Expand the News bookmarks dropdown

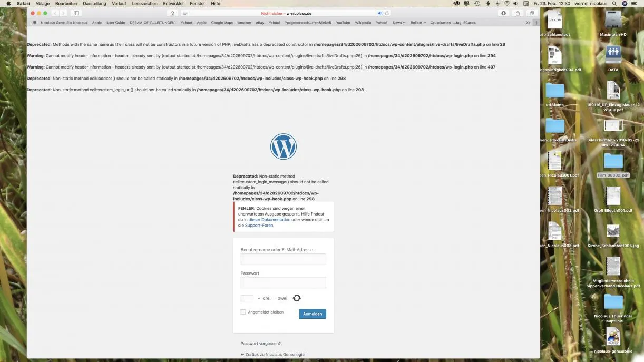pyautogui.click(x=399, y=23)
